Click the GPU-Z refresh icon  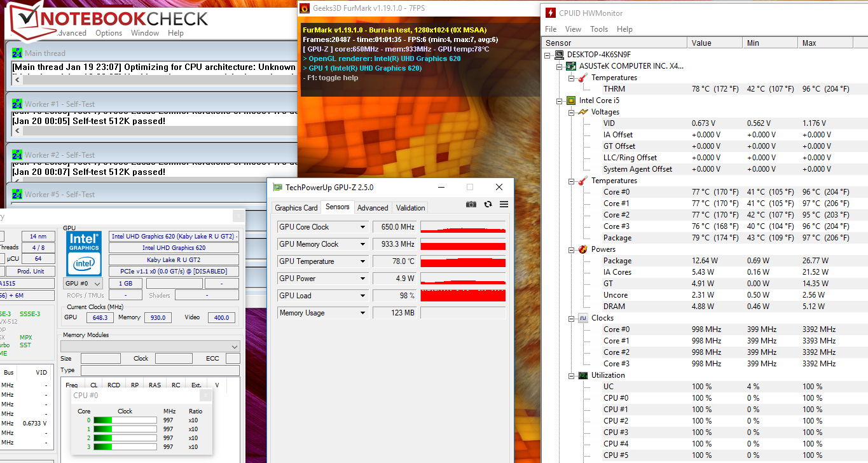click(488, 204)
